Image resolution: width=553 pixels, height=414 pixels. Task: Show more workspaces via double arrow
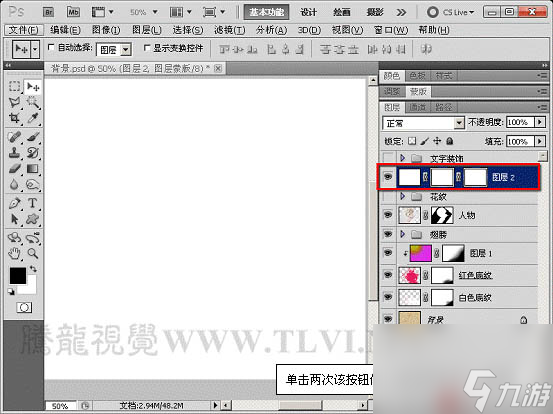click(x=401, y=13)
